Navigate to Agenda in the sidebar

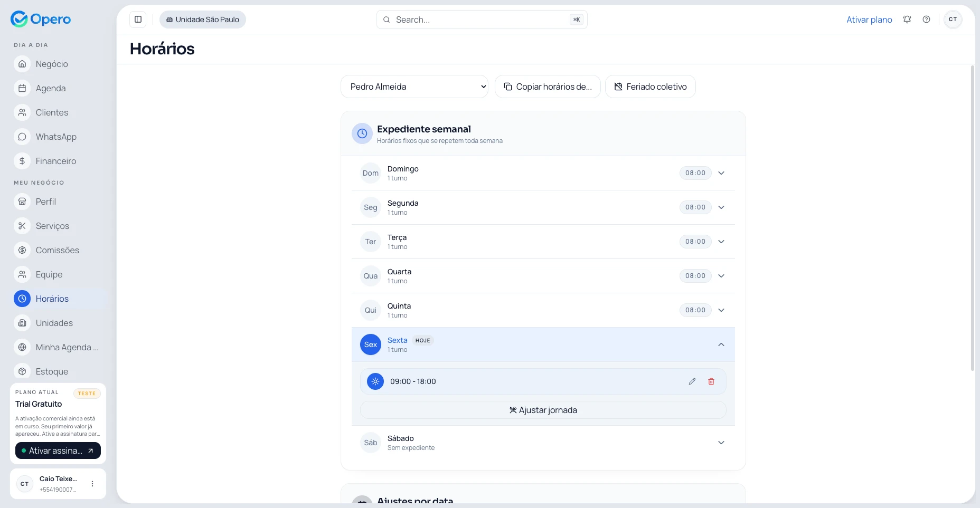coord(50,88)
